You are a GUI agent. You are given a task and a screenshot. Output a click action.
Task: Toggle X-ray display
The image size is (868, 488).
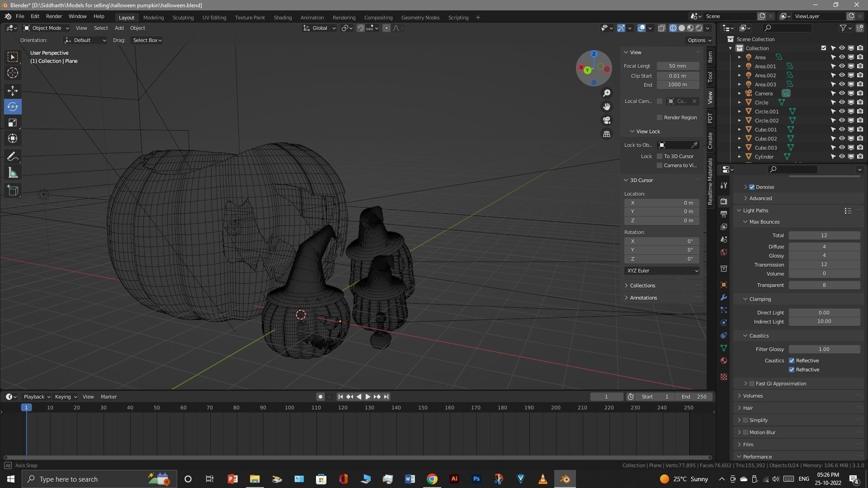coord(661,28)
